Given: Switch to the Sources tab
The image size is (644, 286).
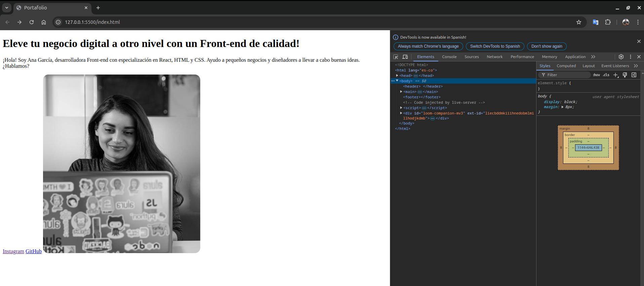Looking at the screenshot, I should [x=472, y=57].
